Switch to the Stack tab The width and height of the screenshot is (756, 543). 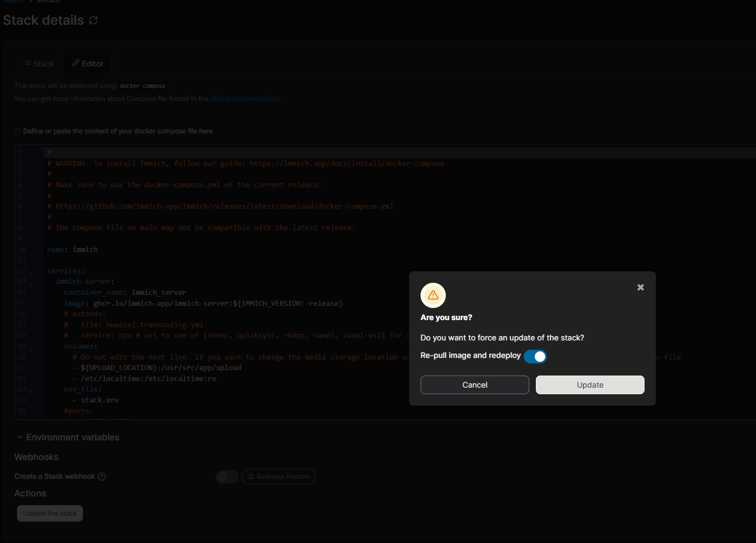38,64
